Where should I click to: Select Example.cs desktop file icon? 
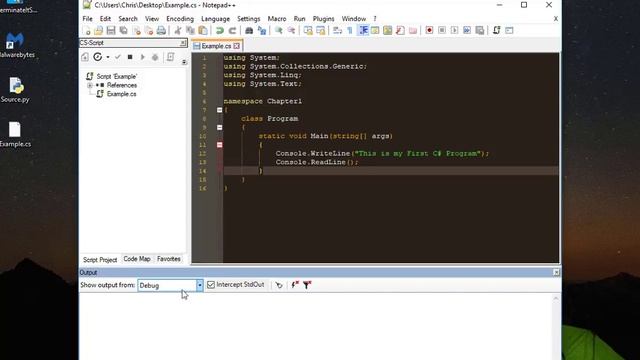pyautogui.click(x=15, y=135)
